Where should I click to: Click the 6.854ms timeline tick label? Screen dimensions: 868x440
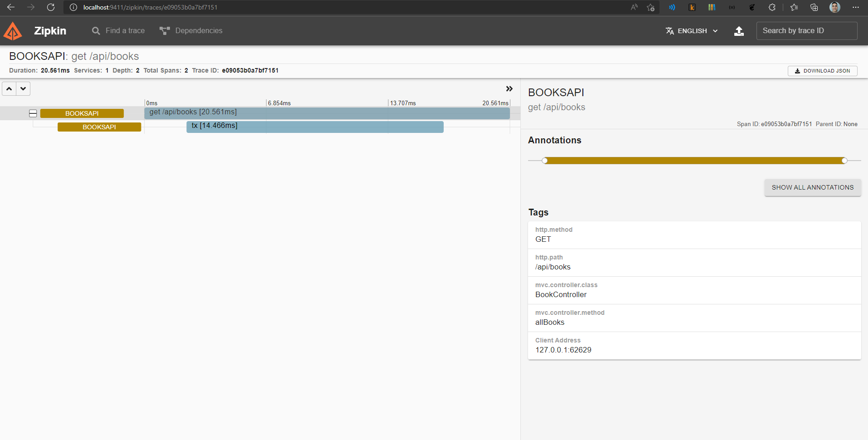279,103
